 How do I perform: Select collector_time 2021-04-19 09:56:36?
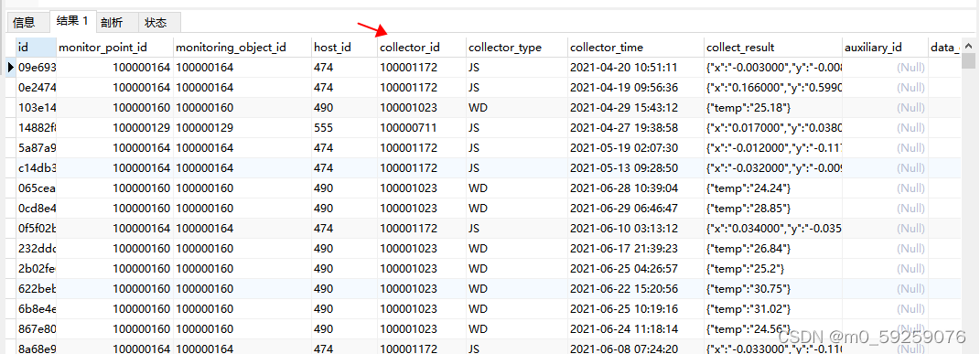coord(636,88)
